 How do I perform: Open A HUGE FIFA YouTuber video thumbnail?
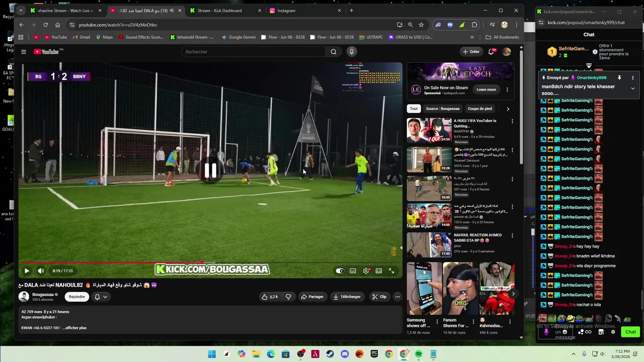429,131
